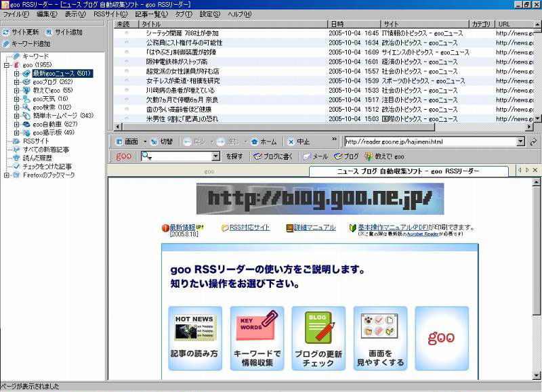
Task: Open the RSS対応サイト link
Action: (249, 227)
